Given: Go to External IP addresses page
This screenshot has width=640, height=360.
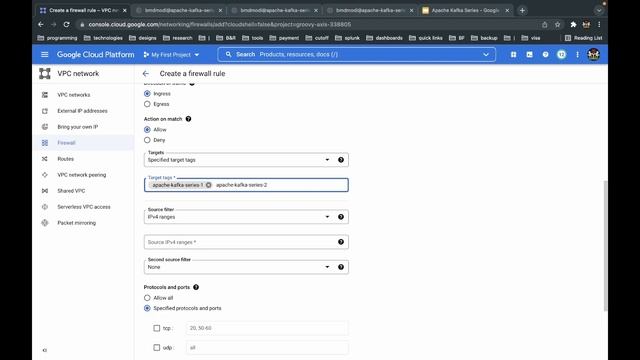Looking at the screenshot, I should 82,111.
